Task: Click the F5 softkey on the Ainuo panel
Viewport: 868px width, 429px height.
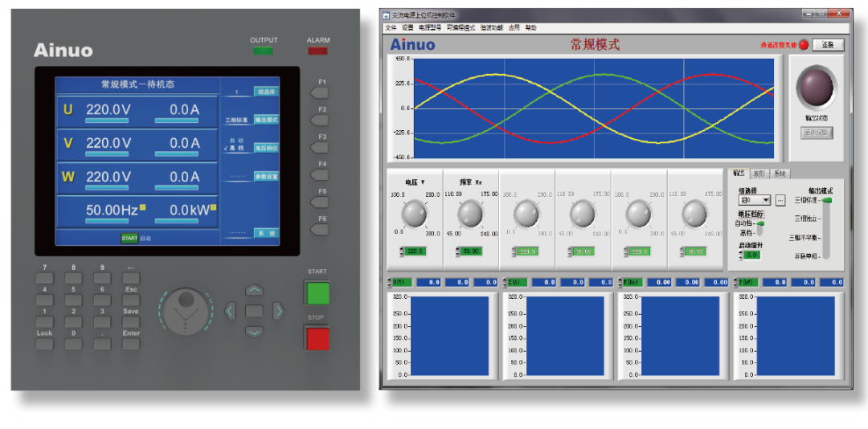Action: pyautogui.click(x=319, y=202)
